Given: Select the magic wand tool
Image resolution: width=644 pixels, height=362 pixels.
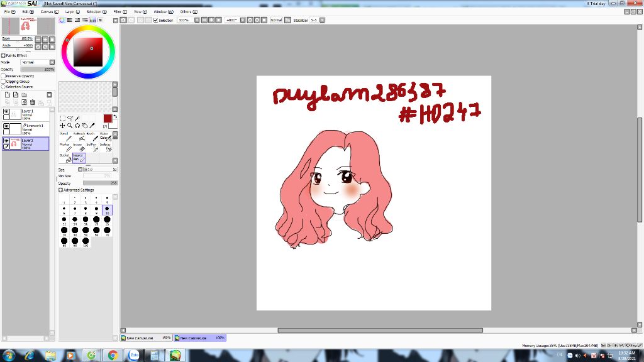Looking at the screenshot, I should point(77,119).
